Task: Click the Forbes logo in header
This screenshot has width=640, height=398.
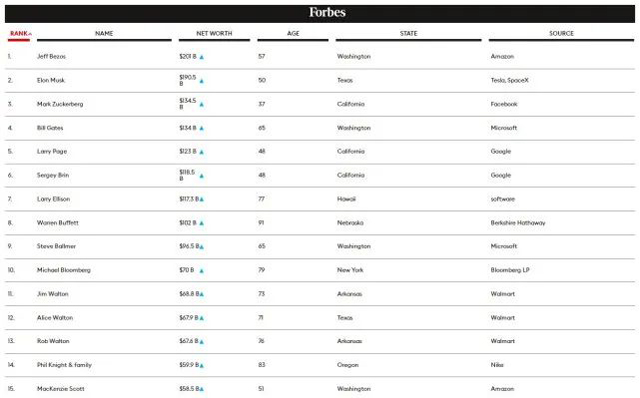Action: pyautogui.click(x=327, y=12)
